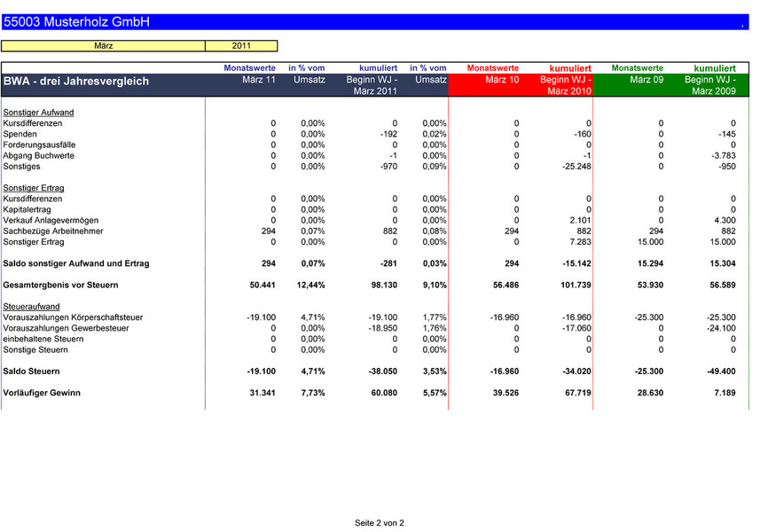Click the page footer 'Seite 2 von 2'

[x=380, y=523]
